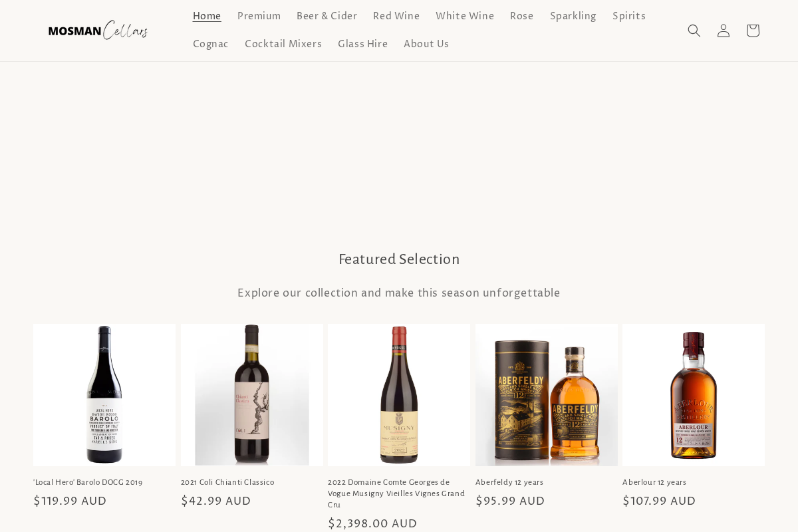Open the search panel
798x532 pixels.
(694, 31)
